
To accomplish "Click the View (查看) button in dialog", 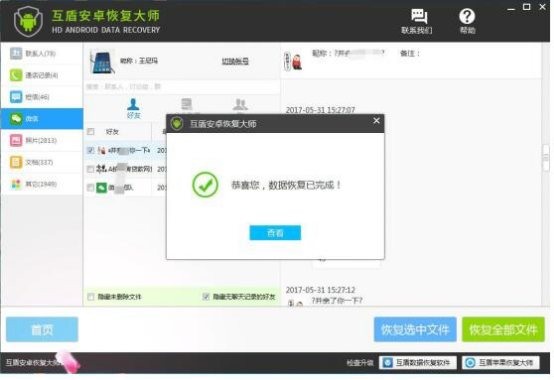I will pos(275,233).
